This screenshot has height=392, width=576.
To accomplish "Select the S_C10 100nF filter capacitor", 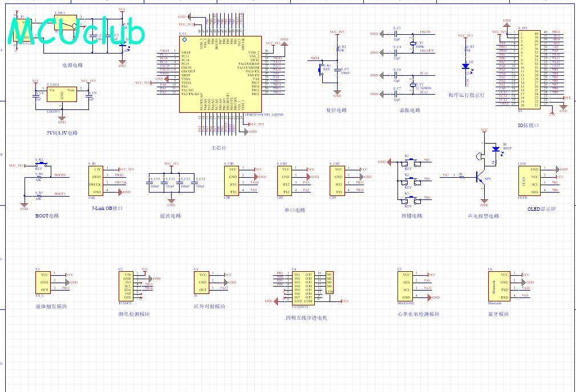I will tap(149, 182).
